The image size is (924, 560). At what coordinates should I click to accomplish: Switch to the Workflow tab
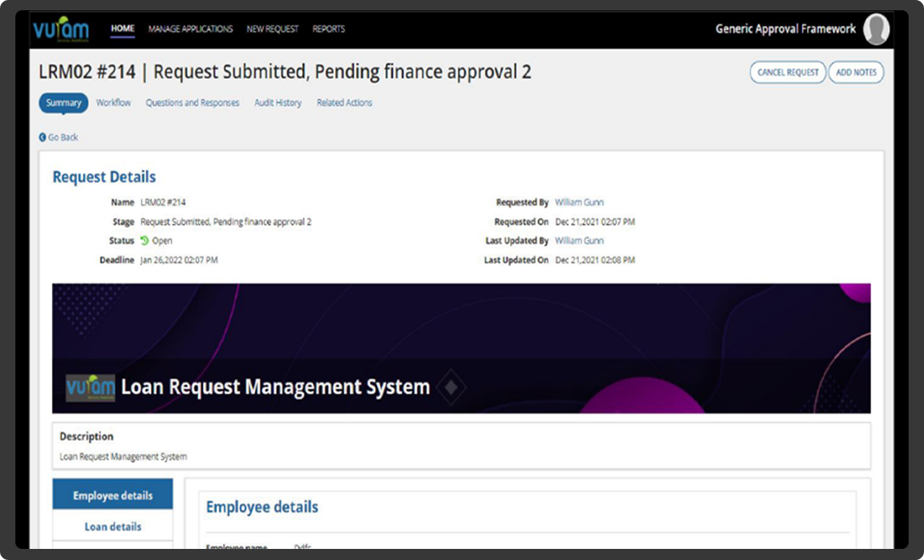click(x=114, y=102)
